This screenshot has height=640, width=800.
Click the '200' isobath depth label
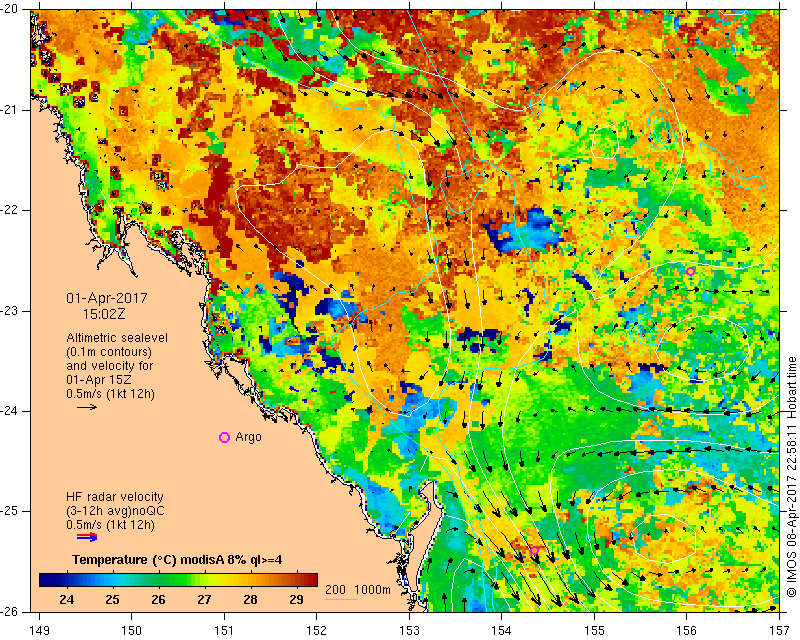click(335, 589)
